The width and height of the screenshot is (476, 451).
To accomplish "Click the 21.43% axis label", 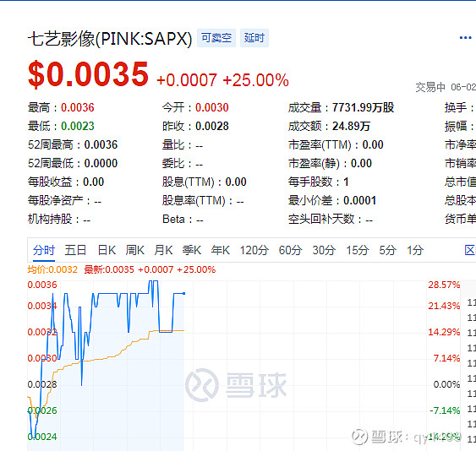I will [x=444, y=306].
